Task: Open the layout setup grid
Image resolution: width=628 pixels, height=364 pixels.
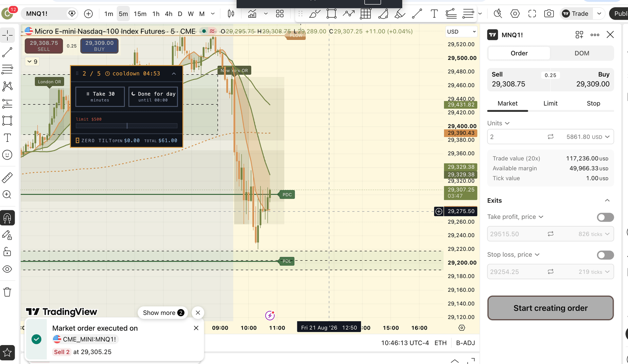Action: click(x=280, y=14)
